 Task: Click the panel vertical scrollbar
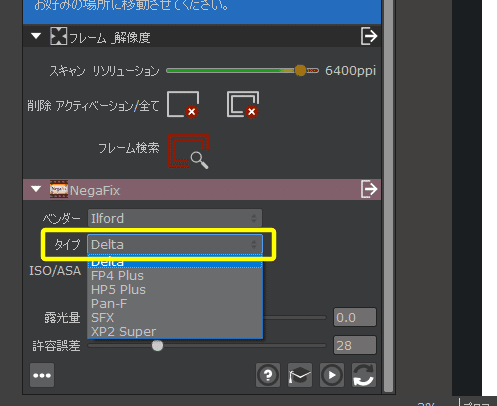click(388, 196)
